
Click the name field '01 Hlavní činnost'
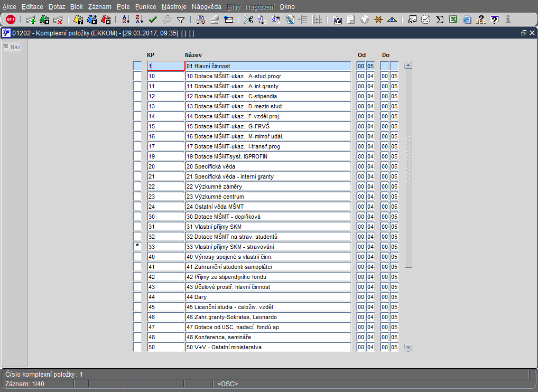(268, 66)
